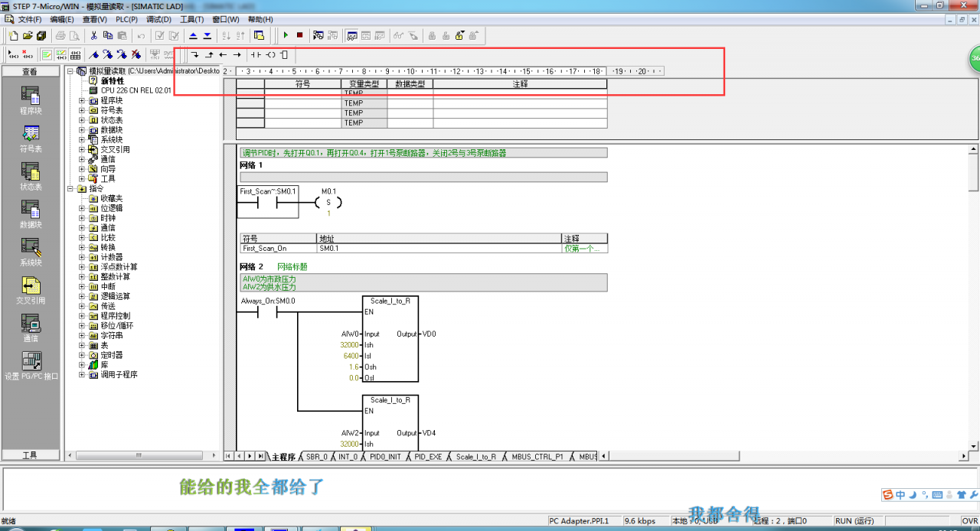Expand the 符号表 tree node
This screenshot has height=531, width=980.
tap(82, 110)
